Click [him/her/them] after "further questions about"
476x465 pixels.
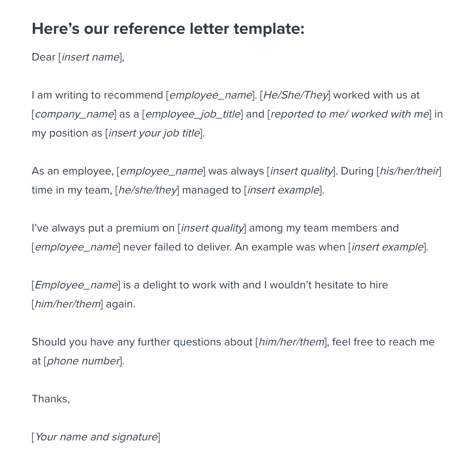291,342
